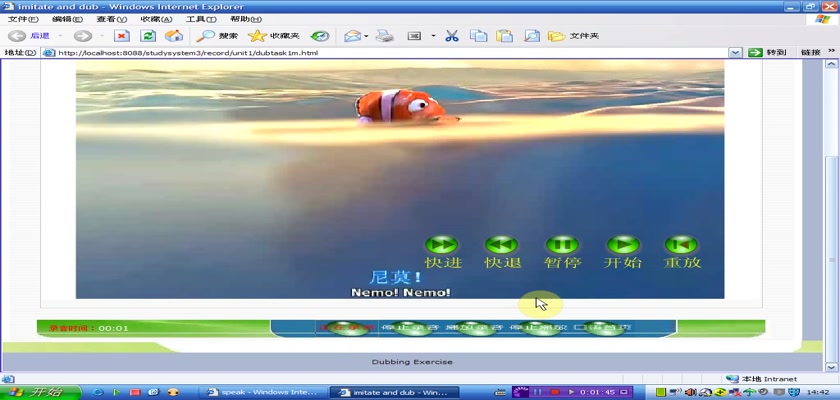Image resolution: width=840 pixels, height=400 pixels.
Task: Click the IE quick launch icon
Action: (98, 393)
